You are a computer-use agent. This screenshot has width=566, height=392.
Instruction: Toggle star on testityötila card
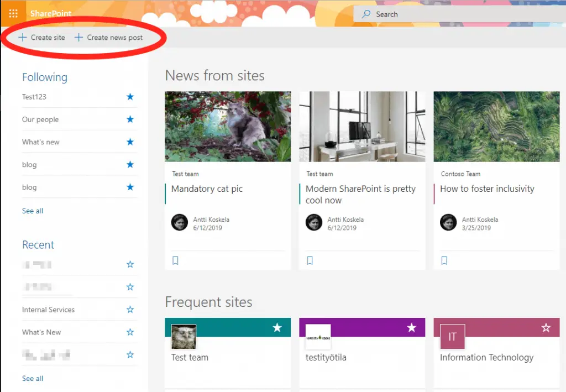click(x=411, y=328)
